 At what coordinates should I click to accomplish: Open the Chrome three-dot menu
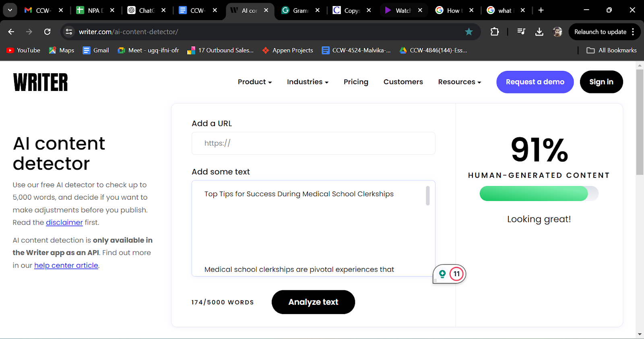633,32
